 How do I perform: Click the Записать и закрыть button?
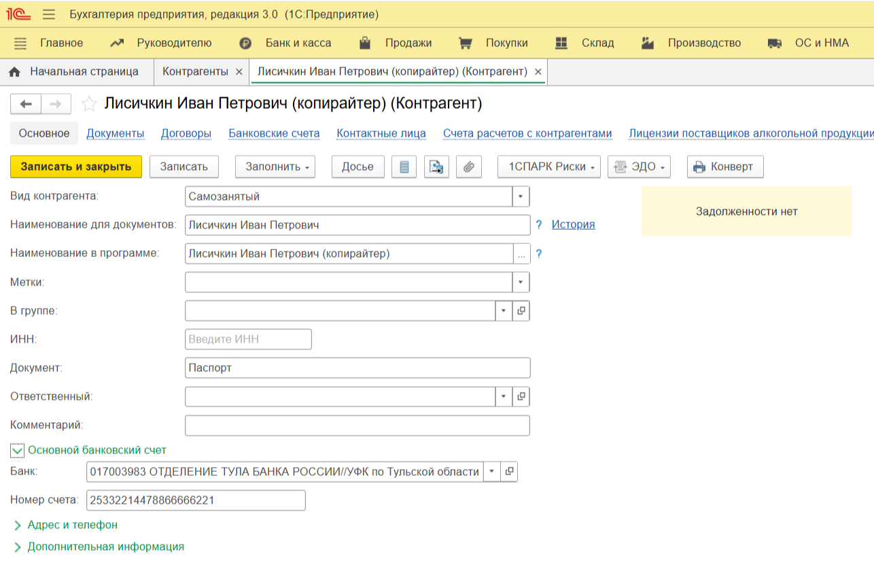[75, 167]
